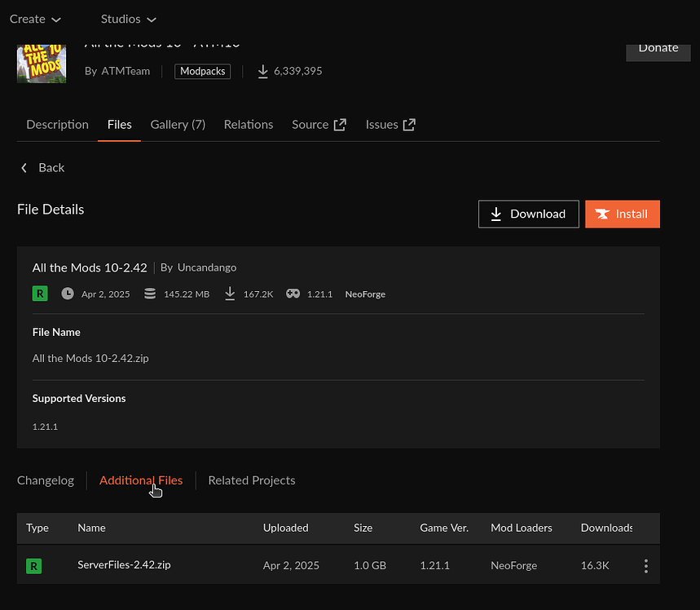Click the download arrow icon beside 167.2K
Image resolution: width=700 pixels, height=610 pixels.
pos(231,293)
